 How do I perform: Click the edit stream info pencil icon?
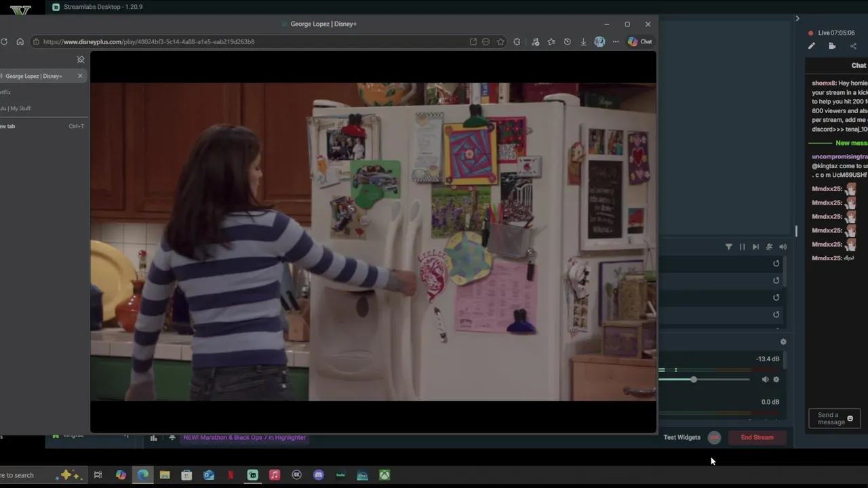(x=811, y=46)
